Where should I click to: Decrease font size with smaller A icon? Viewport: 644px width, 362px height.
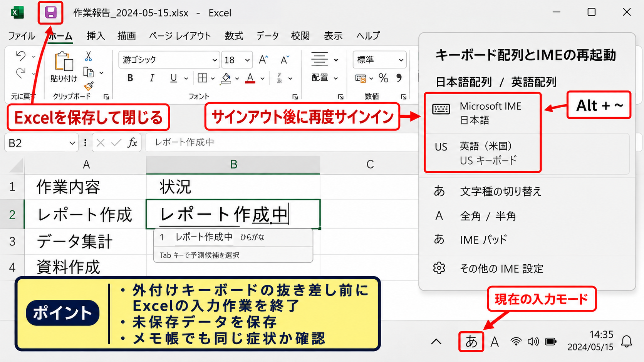tap(285, 60)
